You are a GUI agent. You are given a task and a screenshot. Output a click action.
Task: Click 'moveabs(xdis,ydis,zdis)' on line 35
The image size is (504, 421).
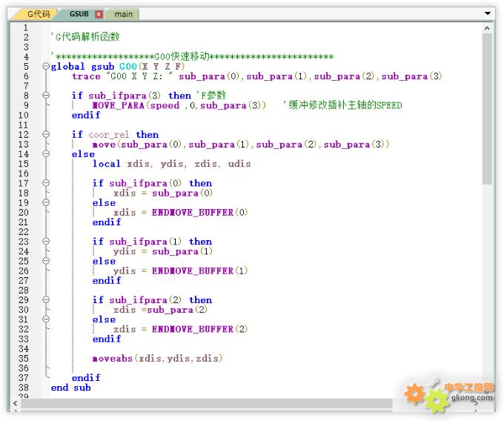coord(157,358)
